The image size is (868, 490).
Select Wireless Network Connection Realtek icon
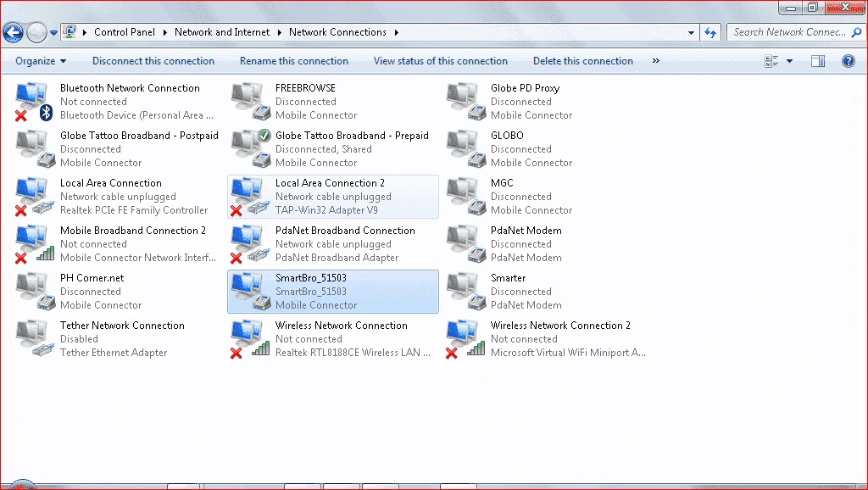250,339
